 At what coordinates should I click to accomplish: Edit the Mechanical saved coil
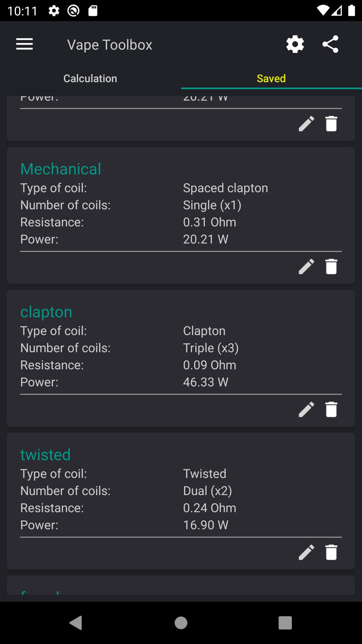coord(306,266)
